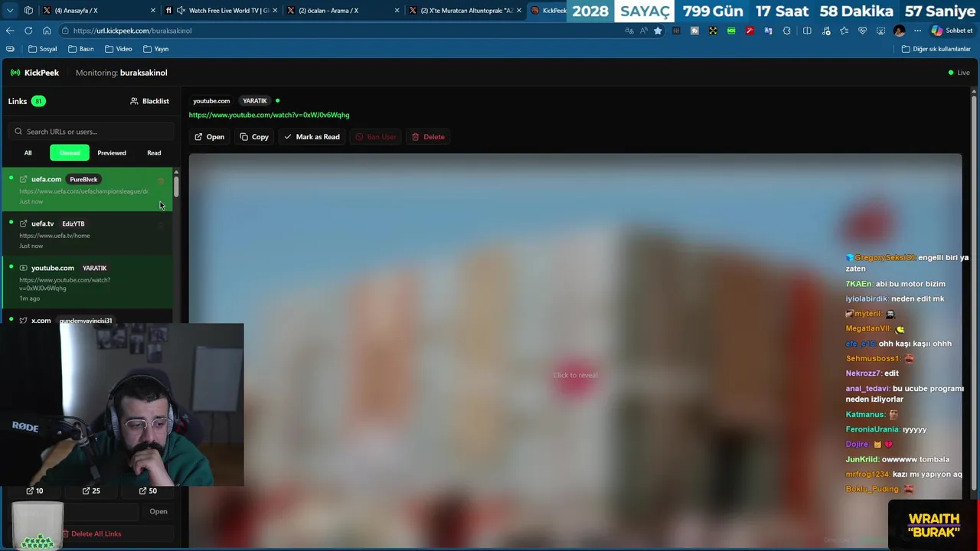Click the favorite star icon

click(x=658, y=31)
